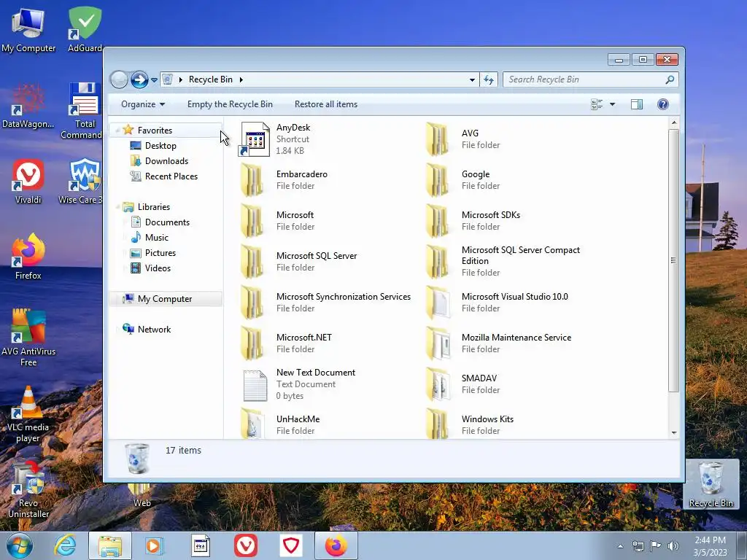
Task: Click the forward navigation arrow button
Action: tap(139, 79)
